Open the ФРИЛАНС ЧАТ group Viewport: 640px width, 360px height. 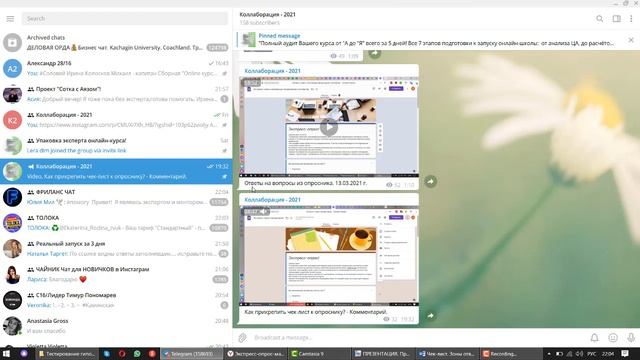tap(116, 197)
